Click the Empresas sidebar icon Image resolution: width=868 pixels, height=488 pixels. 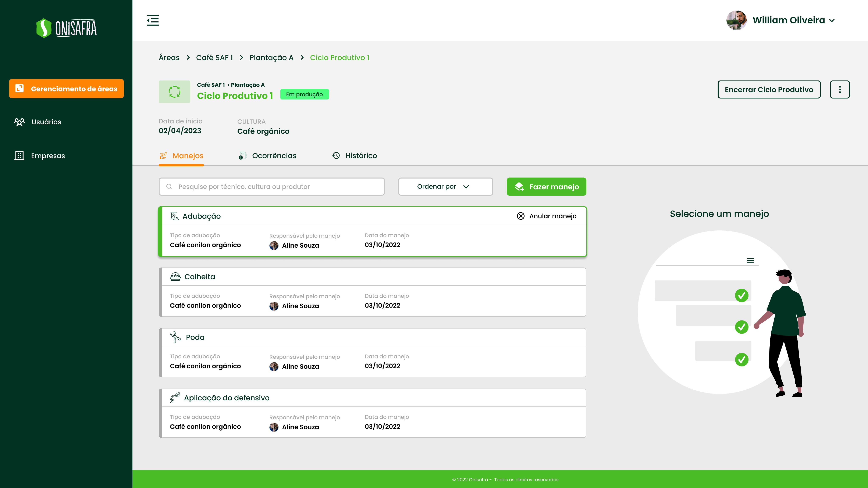point(19,156)
